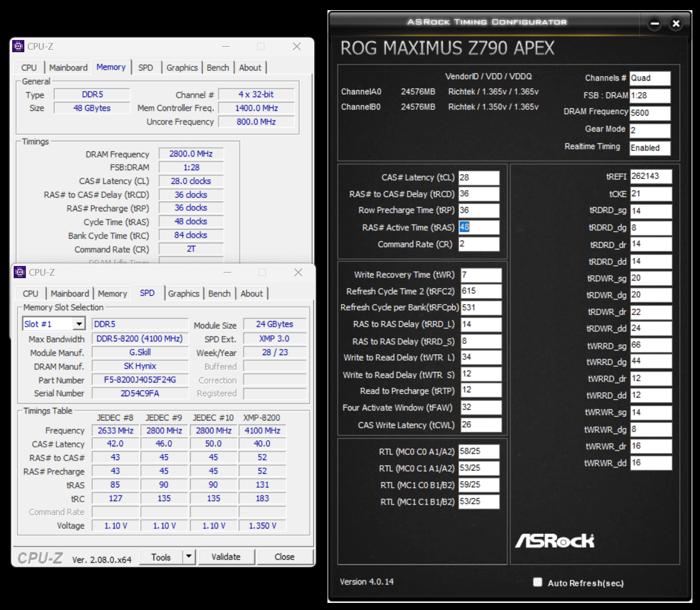Open About tab in lower CPU-Z window
The image size is (700, 610).
pos(252,293)
